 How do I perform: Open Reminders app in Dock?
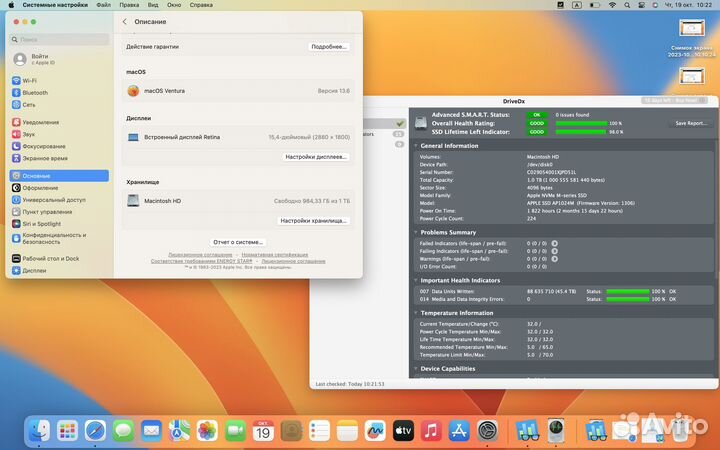pyautogui.click(x=320, y=431)
